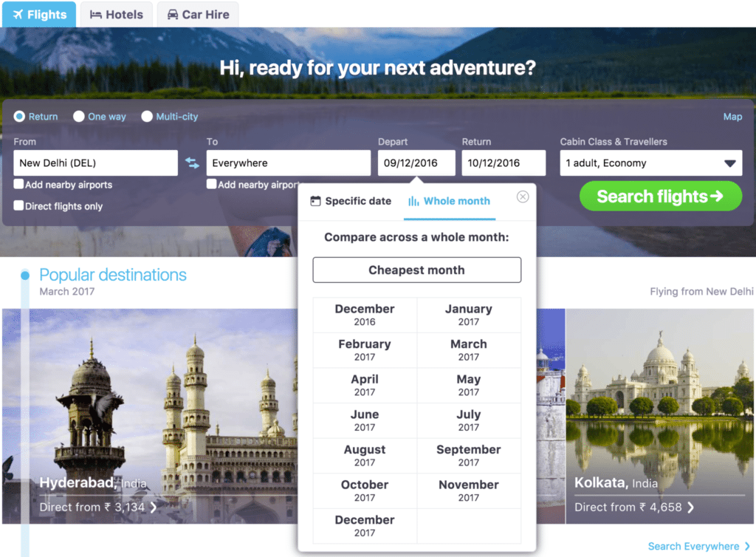The image size is (756, 557).
Task: Expand the Everywhere destination field
Action: click(288, 163)
